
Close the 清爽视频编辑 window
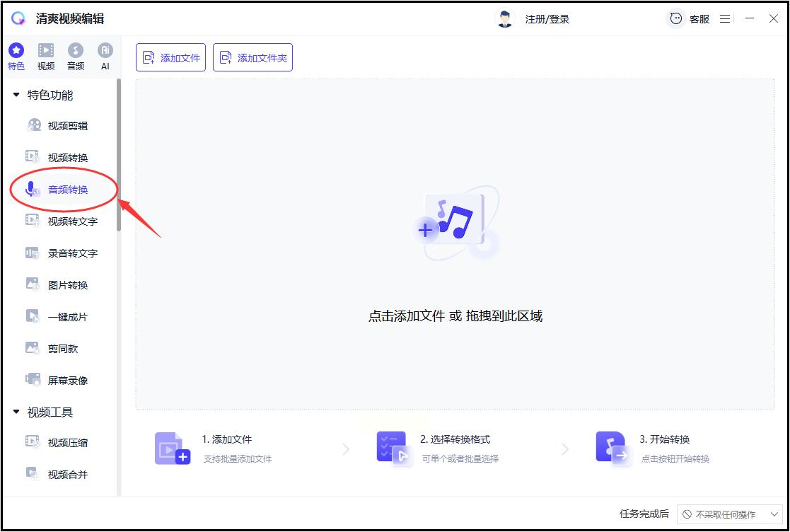coord(773,19)
